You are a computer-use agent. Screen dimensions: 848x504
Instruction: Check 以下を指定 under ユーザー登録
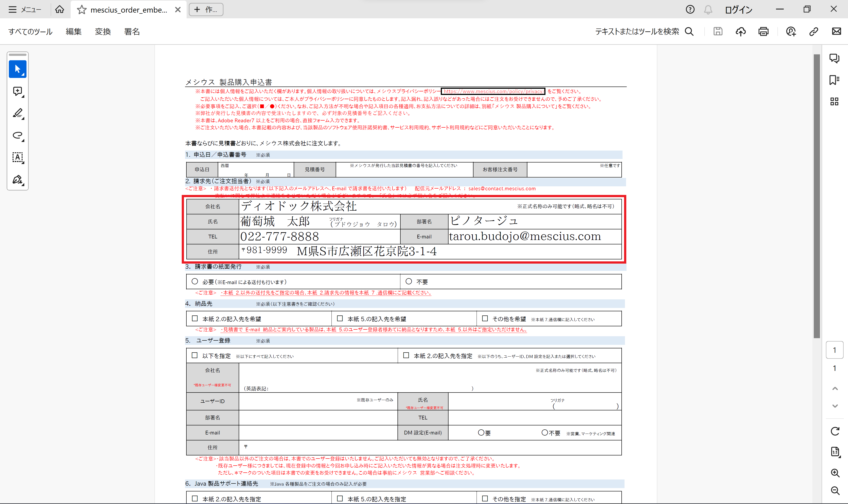pos(195,356)
